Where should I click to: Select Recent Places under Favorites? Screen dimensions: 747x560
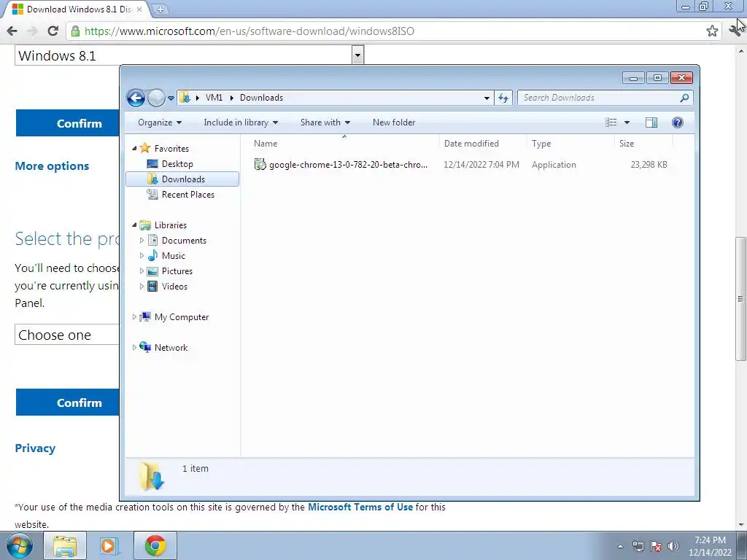point(187,194)
